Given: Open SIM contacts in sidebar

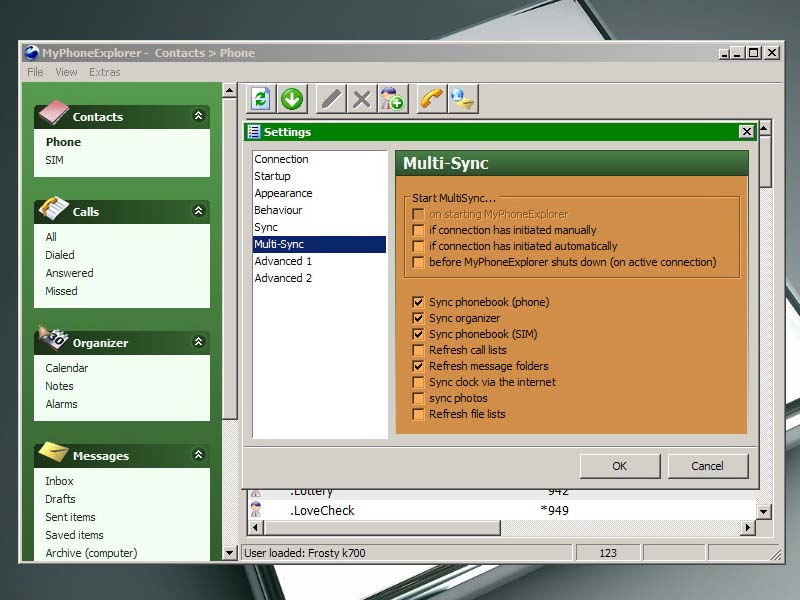Looking at the screenshot, I should 54,160.
